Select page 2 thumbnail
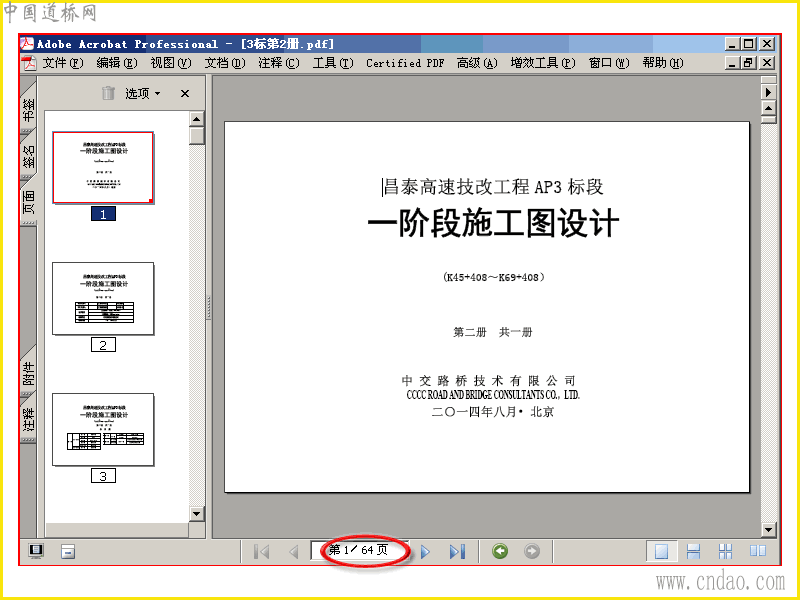Image resolution: width=800 pixels, height=600 pixels. (103, 298)
